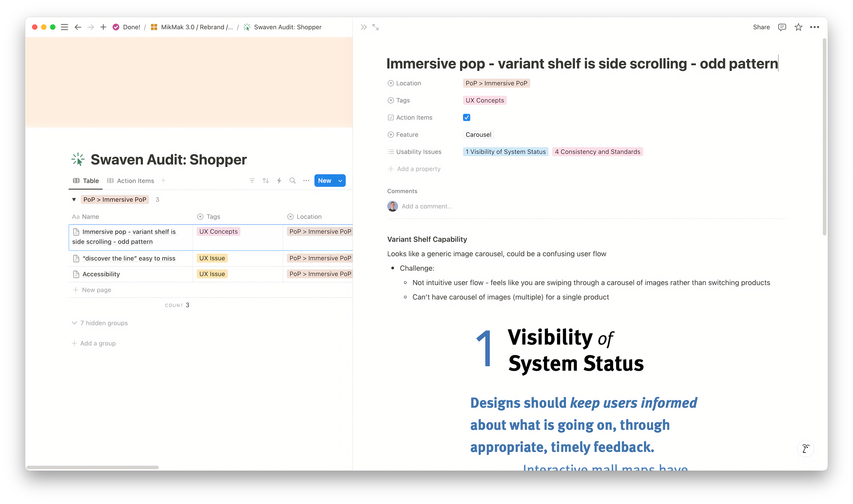Navigate back using the back arrow
This screenshot has width=853, height=504.
tap(78, 27)
